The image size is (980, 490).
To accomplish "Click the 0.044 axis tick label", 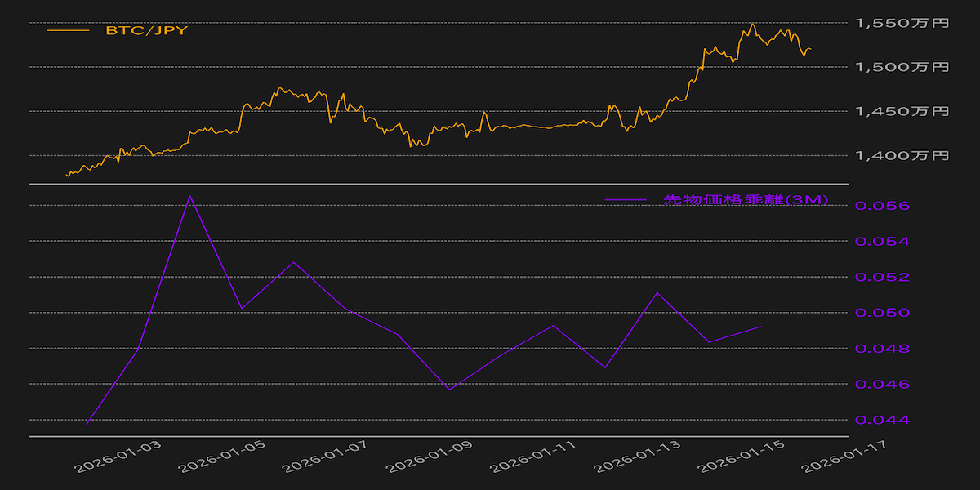I will coord(881,420).
